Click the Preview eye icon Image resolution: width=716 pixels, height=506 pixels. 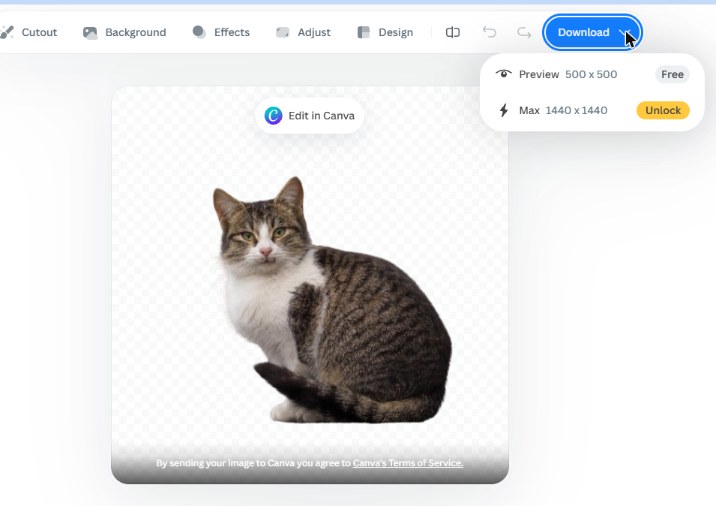point(504,74)
